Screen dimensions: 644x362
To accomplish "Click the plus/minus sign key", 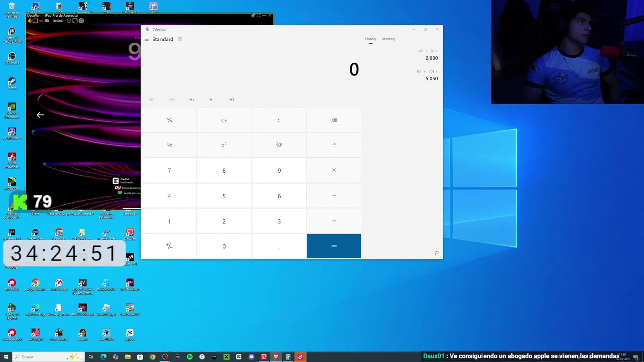I will [169, 246].
